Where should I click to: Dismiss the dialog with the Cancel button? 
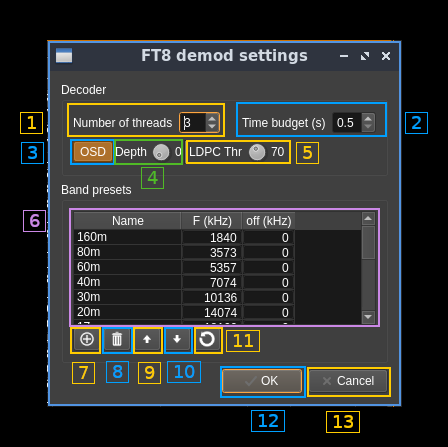coord(348,381)
